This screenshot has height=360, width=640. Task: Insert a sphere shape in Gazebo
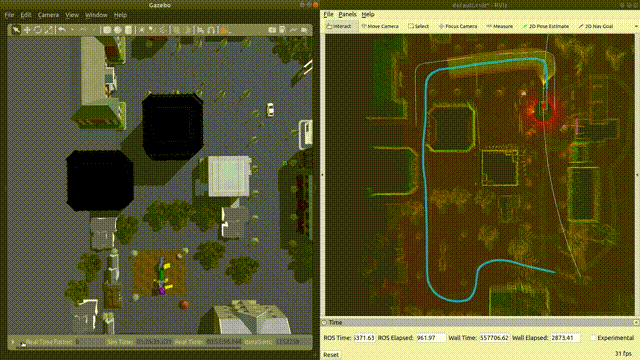point(118,30)
